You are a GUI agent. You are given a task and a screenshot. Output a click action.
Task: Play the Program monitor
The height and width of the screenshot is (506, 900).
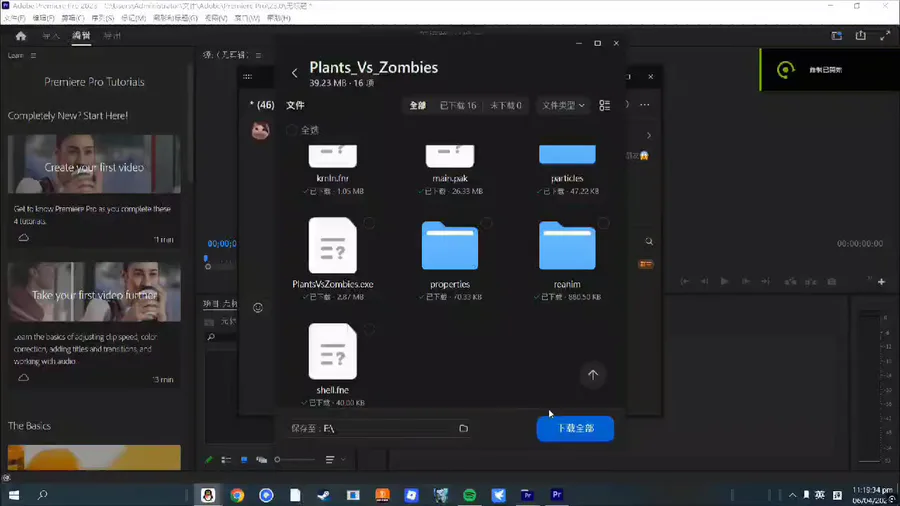724,282
